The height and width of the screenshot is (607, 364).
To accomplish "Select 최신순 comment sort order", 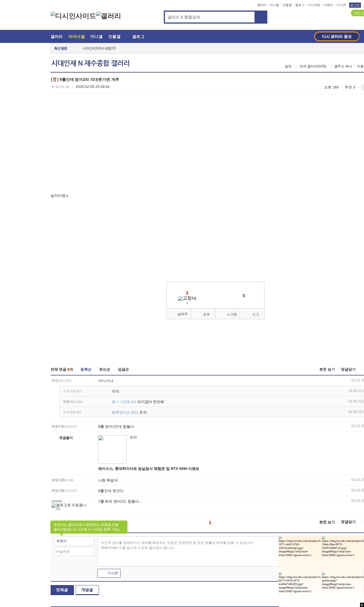I will 105,369.
